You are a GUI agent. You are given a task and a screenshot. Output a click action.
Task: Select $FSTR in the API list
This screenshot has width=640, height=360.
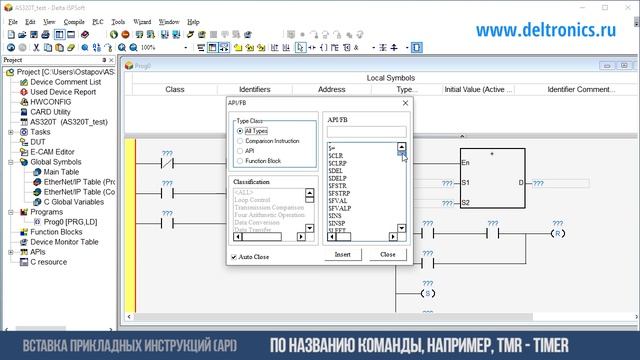pos(338,186)
